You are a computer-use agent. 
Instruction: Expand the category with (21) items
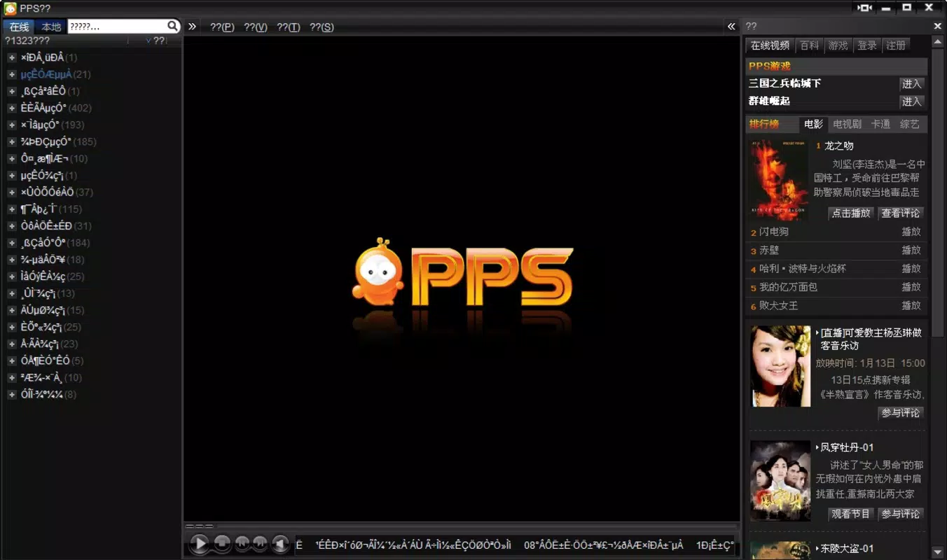12,74
